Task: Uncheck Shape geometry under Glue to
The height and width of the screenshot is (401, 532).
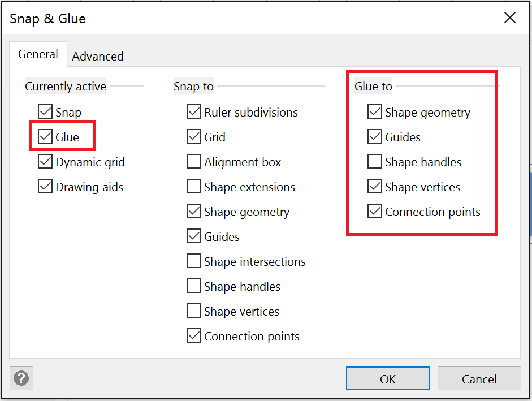Action: point(374,112)
